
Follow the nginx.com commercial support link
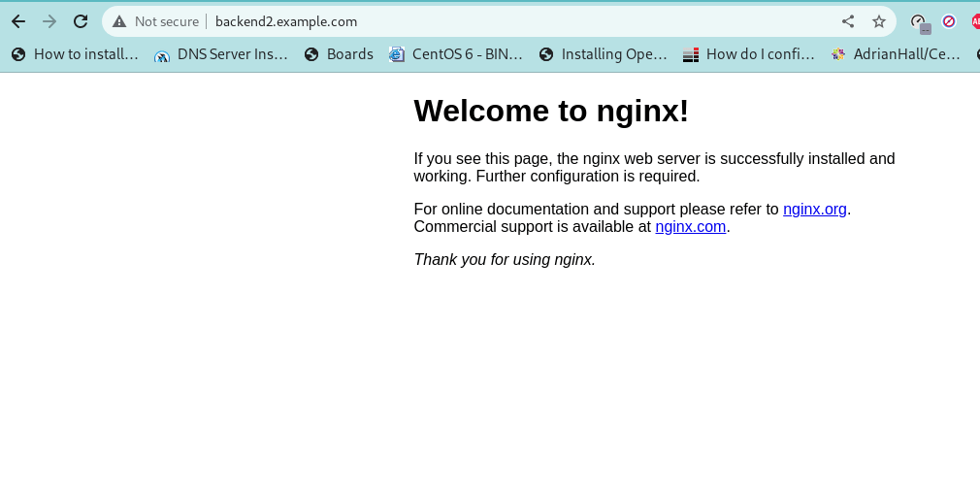click(x=691, y=227)
